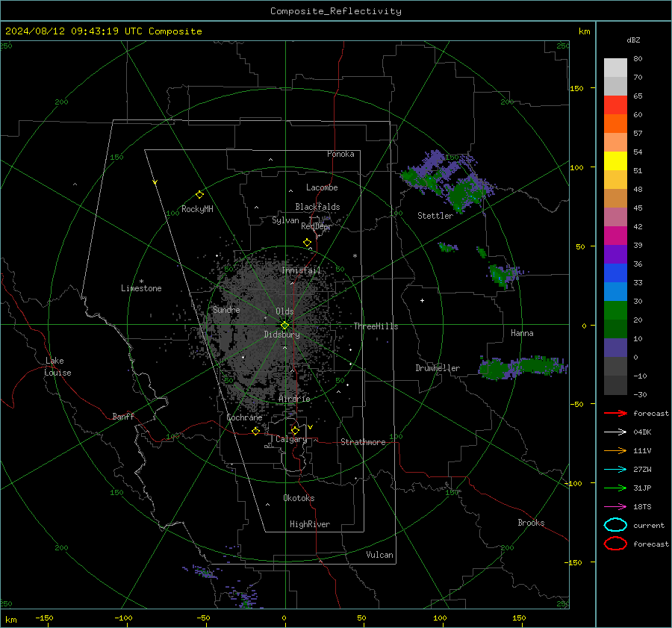Click the Lake Louise label
Screen dimensions: 672x628
tap(57, 367)
